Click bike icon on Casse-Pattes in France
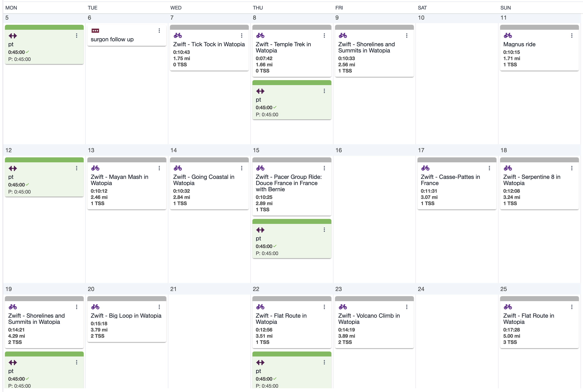Image resolution: width=583 pixels, height=392 pixels. pyautogui.click(x=425, y=168)
